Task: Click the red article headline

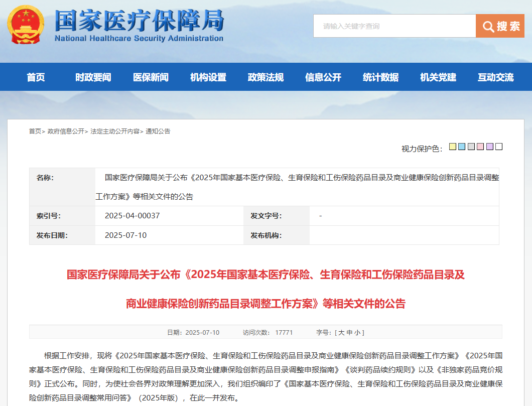Action: (265, 289)
